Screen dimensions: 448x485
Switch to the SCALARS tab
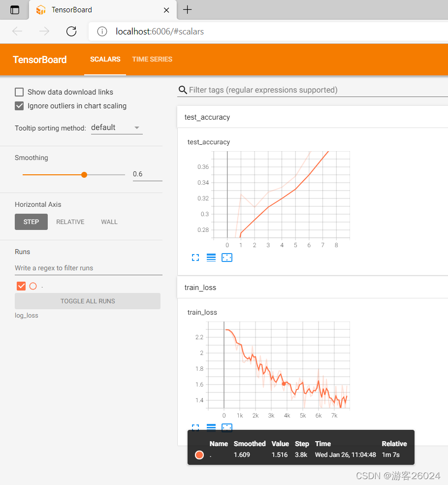105,60
